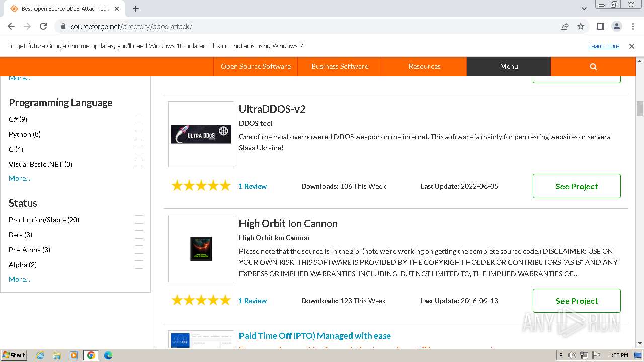Click the Last Update: 2022-06-05 text
Viewport: 644px width, 362px height.
[459, 186]
